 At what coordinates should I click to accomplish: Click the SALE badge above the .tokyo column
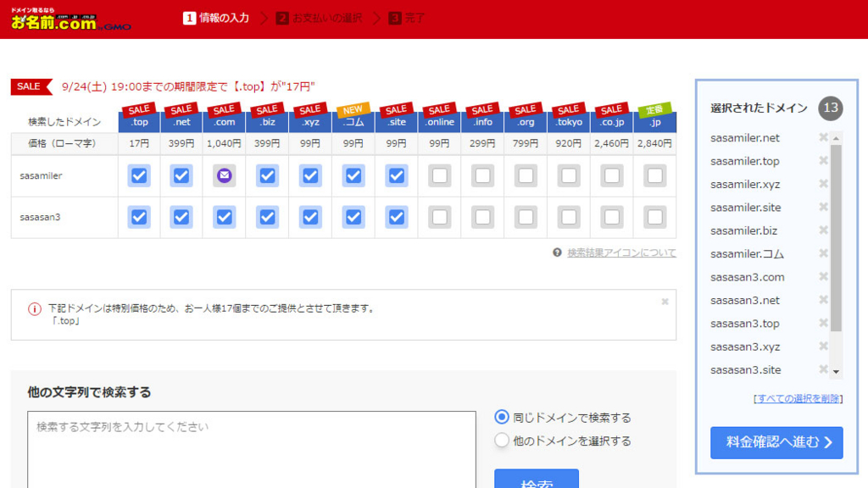click(569, 108)
